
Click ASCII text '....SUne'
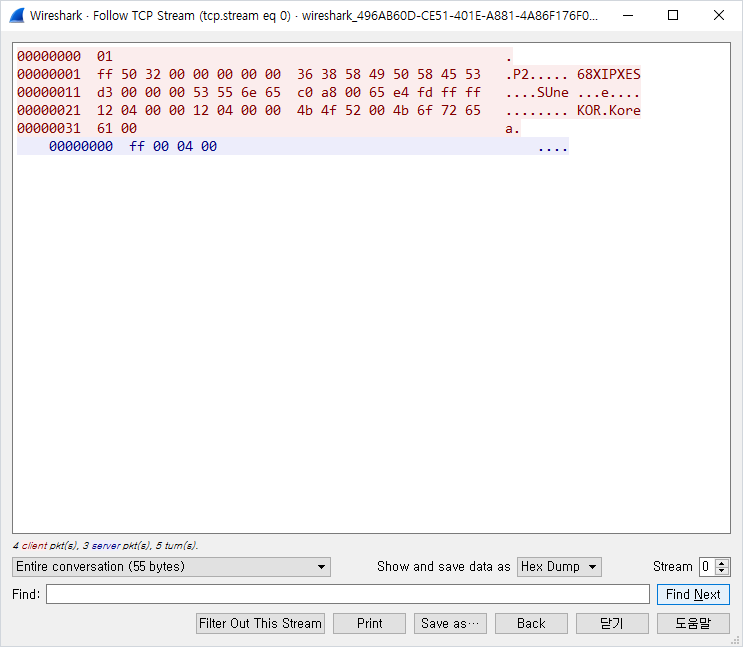(537, 92)
